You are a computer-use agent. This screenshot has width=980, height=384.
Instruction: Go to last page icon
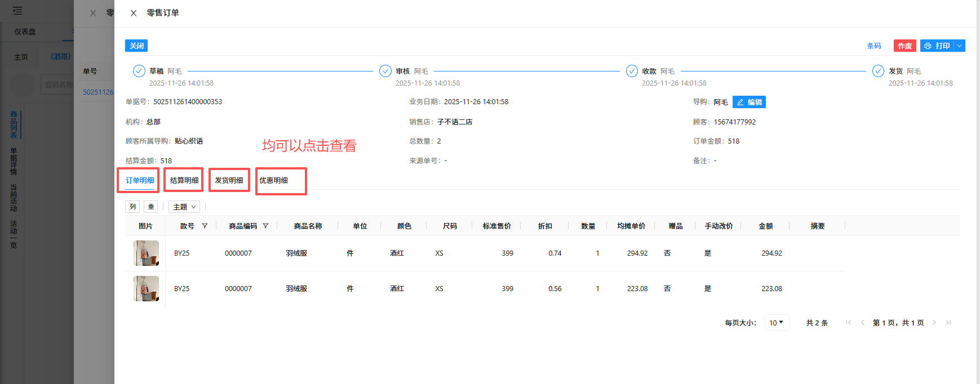[948, 323]
